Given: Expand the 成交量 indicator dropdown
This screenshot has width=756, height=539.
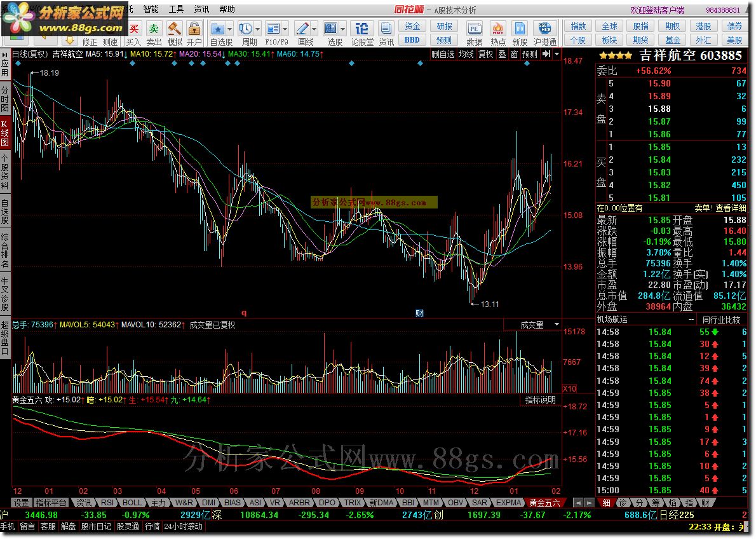Looking at the screenshot, I should (x=557, y=325).
